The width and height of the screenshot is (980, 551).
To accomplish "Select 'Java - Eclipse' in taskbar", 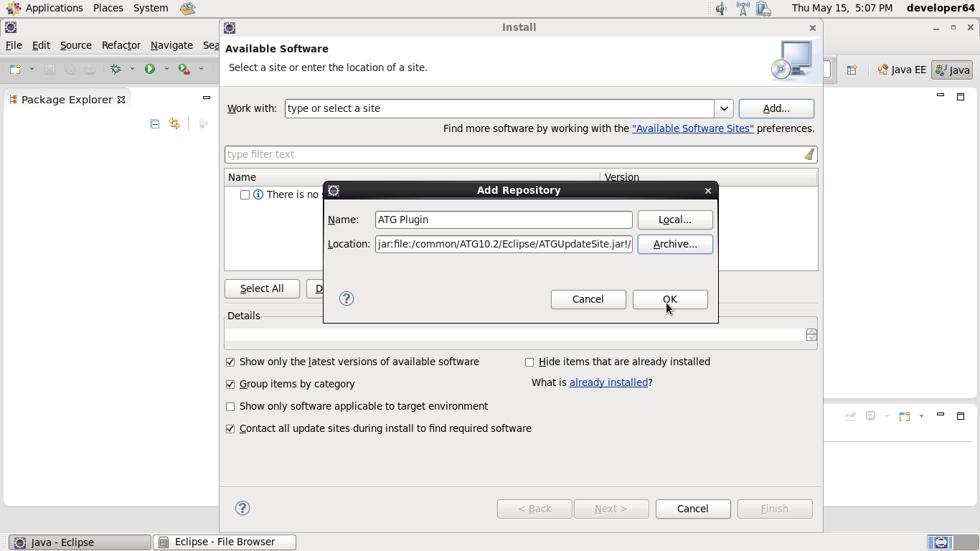I will [x=80, y=542].
